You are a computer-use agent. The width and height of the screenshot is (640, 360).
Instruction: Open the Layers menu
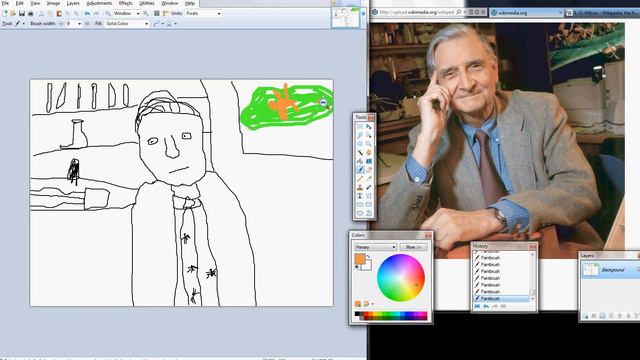(x=73, y=3)
